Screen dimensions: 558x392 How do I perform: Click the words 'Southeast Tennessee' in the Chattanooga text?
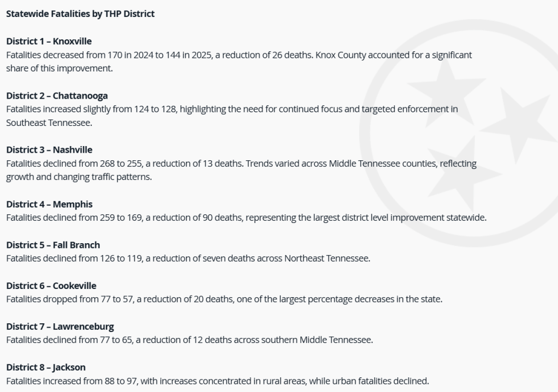[48, 123]
